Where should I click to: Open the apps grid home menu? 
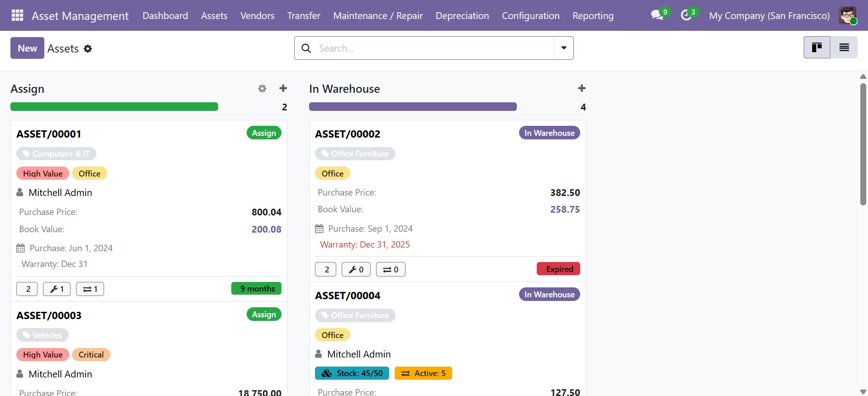17,15
